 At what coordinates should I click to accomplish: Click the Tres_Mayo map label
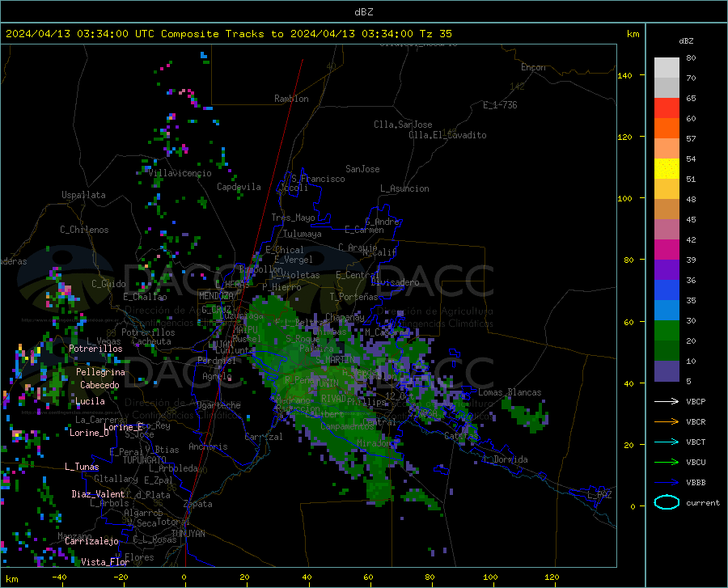pyautogui.click(x=293, y=218)
